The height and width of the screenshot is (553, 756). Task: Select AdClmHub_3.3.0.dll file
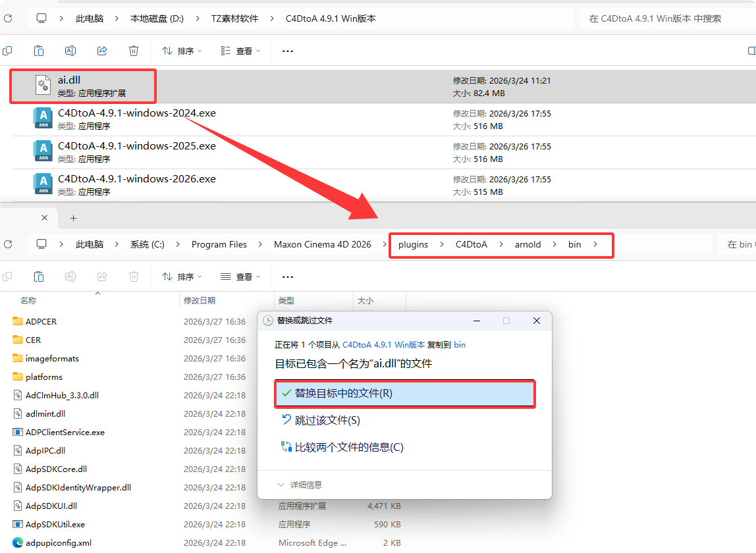coord(62,396)
